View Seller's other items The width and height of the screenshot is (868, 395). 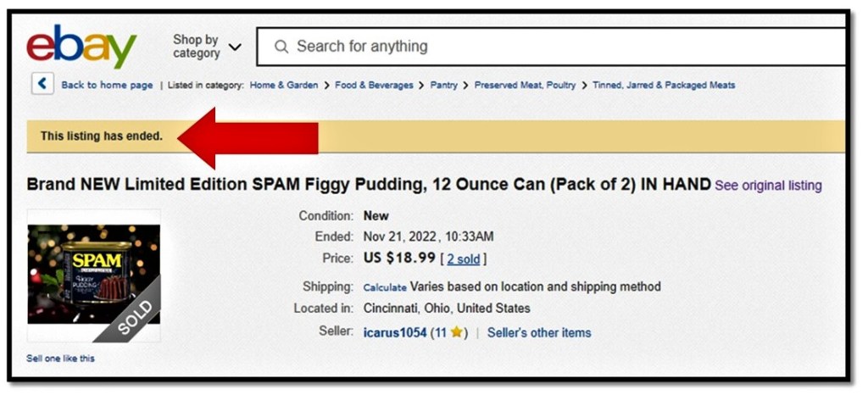coord(539,332)
